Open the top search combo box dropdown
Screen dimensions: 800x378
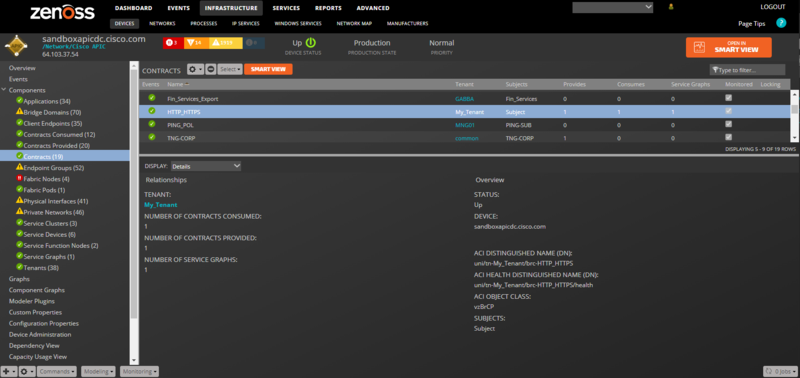[x=648, y=7]
